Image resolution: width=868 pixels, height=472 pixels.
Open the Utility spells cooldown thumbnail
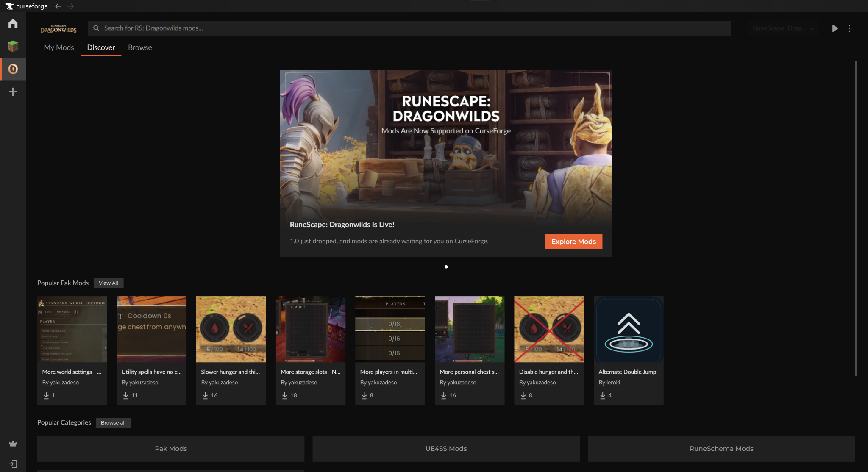(x=152, y=329)
